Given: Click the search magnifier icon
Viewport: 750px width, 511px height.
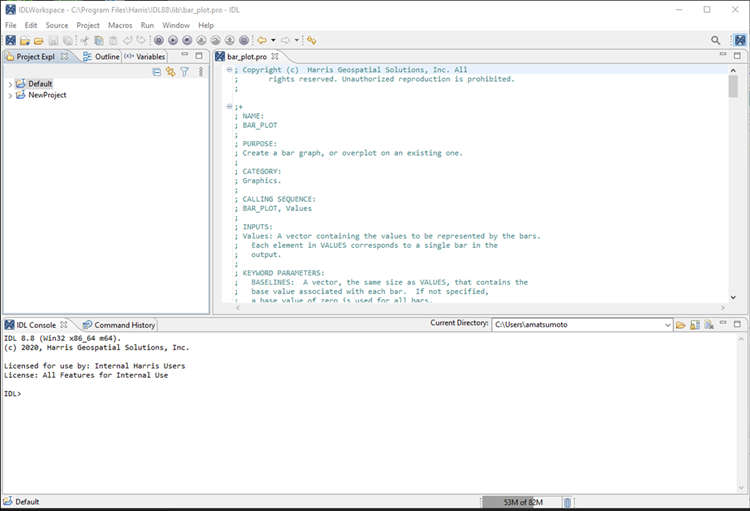Looking at the screenshot, I should coord(716,41).
